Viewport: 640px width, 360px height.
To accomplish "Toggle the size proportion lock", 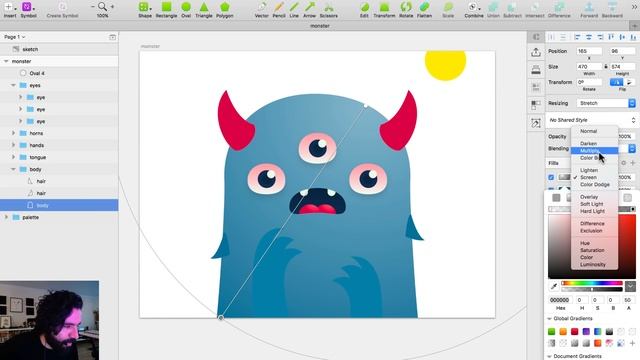I will (x=606, y=67).
